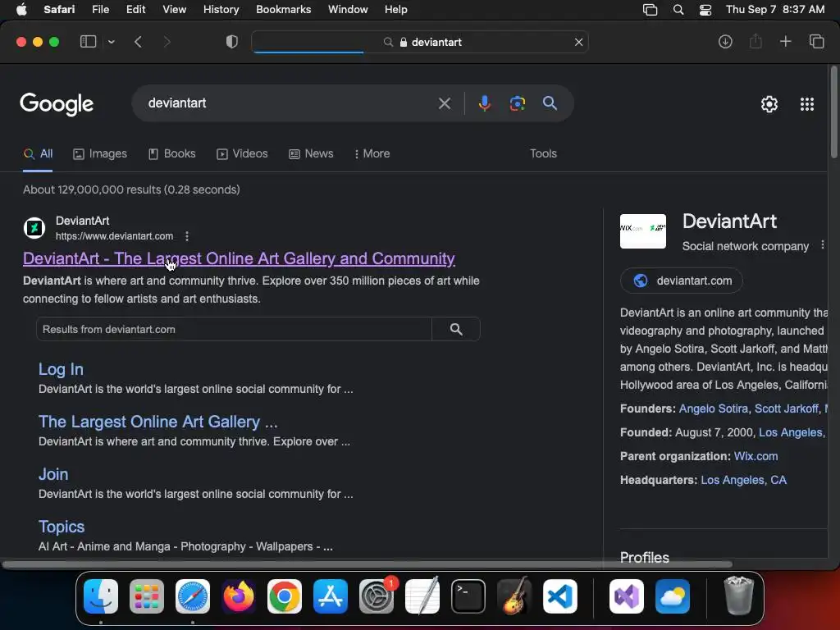Open the Apple menu
The height and width of the screenshot is (630, 840).
coord(21,10)
